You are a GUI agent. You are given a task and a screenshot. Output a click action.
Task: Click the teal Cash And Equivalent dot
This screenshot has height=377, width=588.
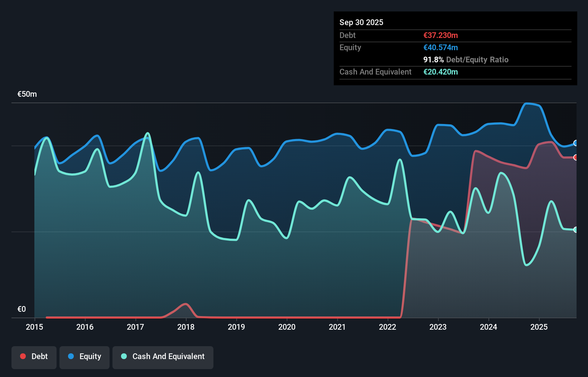pyautogui.click(x=124, y=356)
